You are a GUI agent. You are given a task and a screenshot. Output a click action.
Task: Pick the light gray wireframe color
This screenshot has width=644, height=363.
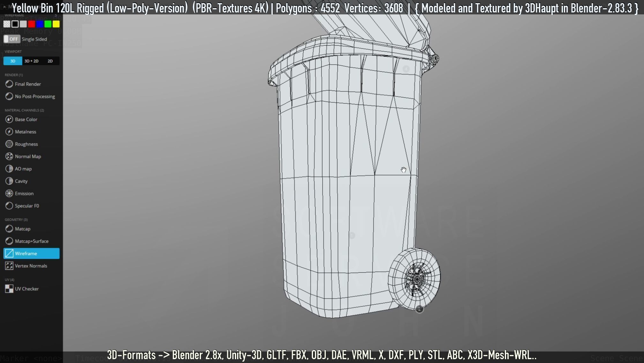coord(23,24)
